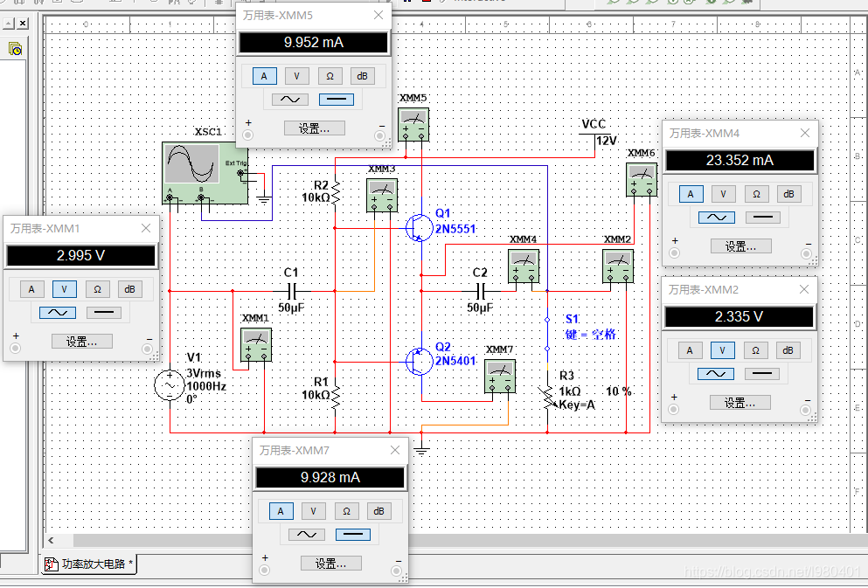
Task: Open 设置 settings in XMM7 window
Action: click(331, 564)
